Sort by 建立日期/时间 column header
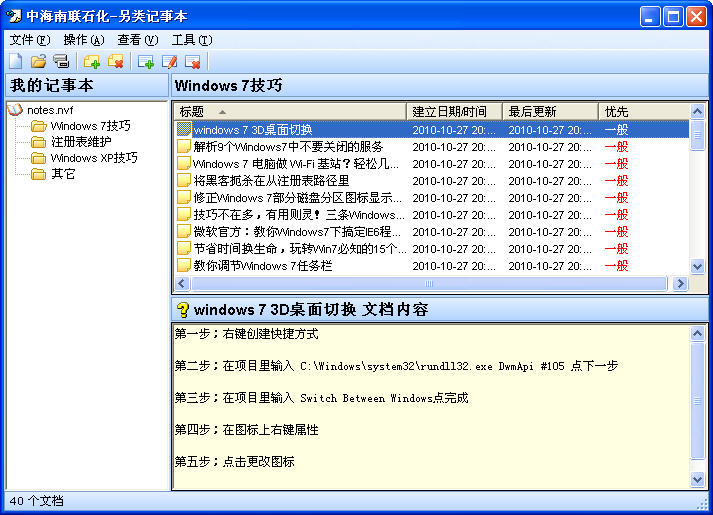The image size is (713, 515). point(454,111)
